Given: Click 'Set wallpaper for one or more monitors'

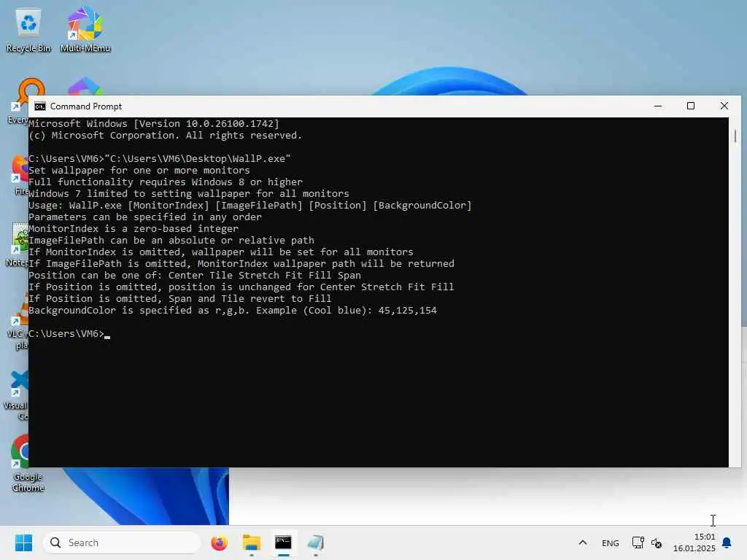Looking at the screenshot, I should [139, 171].
